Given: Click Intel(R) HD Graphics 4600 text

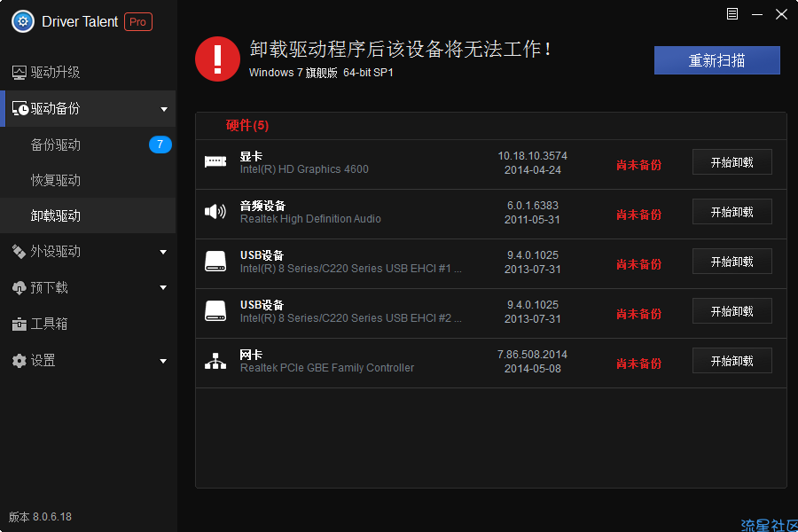Looking at the screenshot, I should [x=304, y=169].
